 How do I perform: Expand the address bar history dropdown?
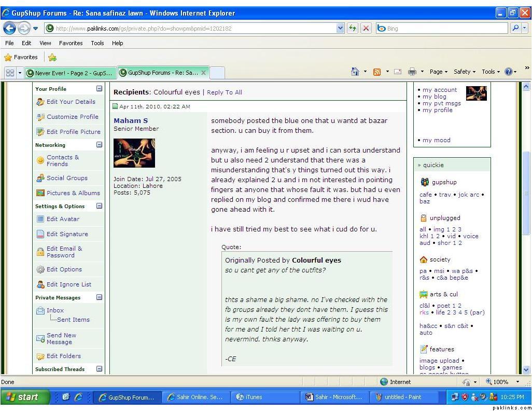click(x=340, y=29)
